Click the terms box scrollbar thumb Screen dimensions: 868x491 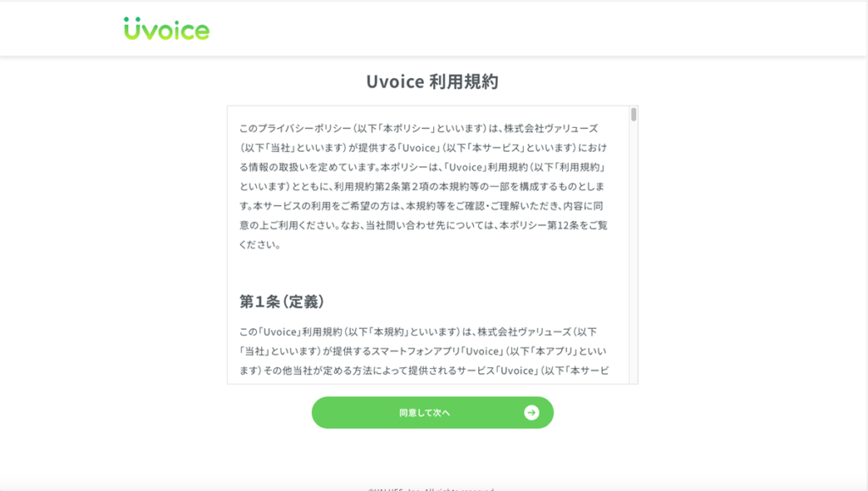coord(633,114)
